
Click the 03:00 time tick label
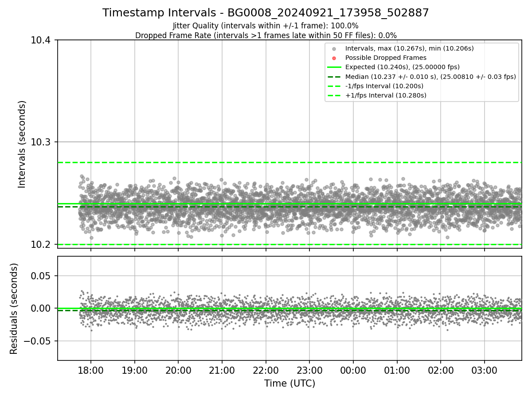click(484, 370)
